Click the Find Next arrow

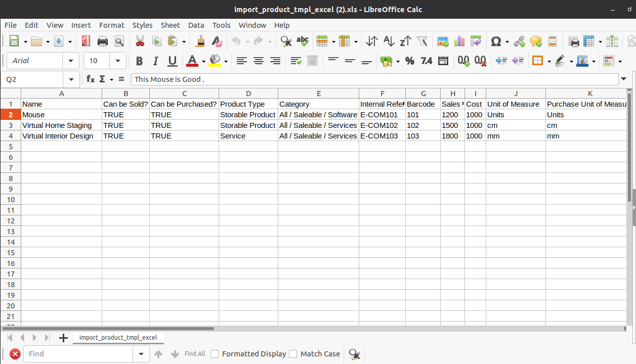pos(175,354)
